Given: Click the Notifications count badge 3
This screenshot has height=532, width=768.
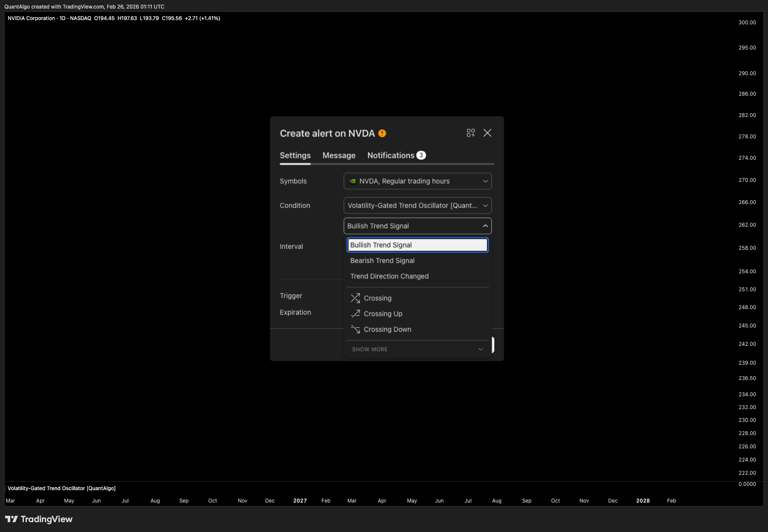Looking at the screenshot, I should coord(421,155).
